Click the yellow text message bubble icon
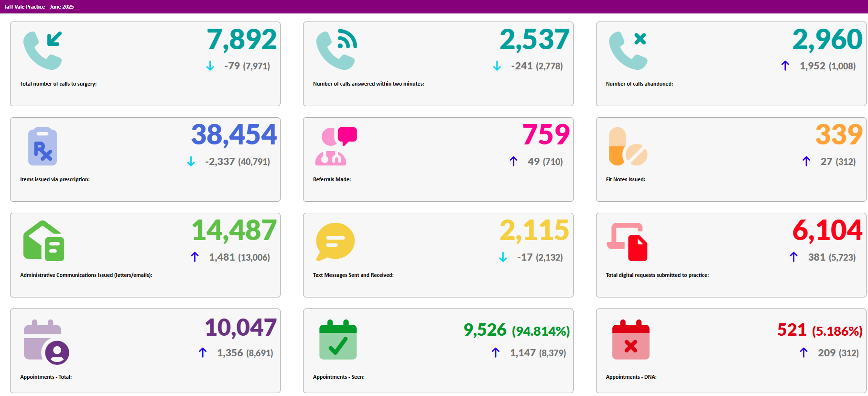 click(335, 242)
